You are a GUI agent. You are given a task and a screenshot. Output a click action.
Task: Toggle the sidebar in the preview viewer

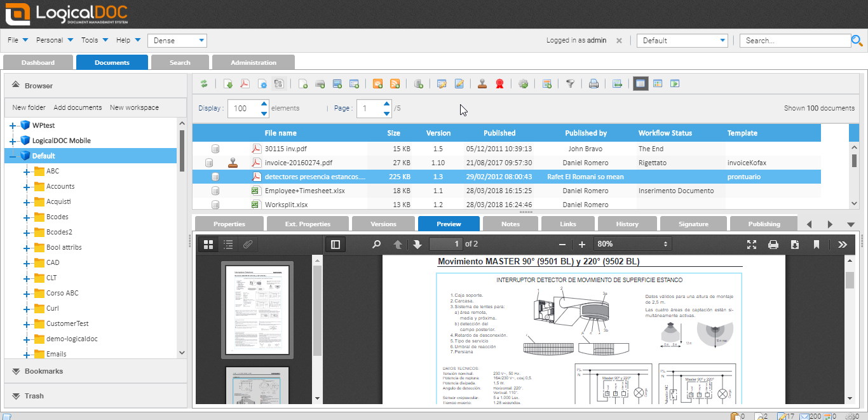336,244
